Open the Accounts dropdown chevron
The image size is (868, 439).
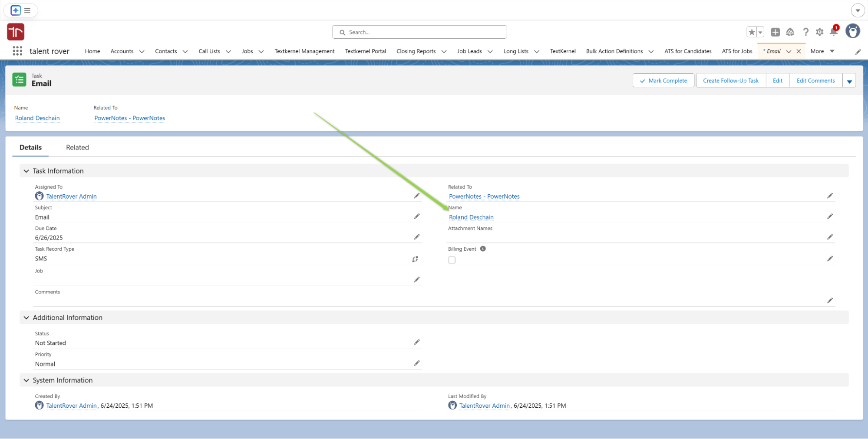142,51
